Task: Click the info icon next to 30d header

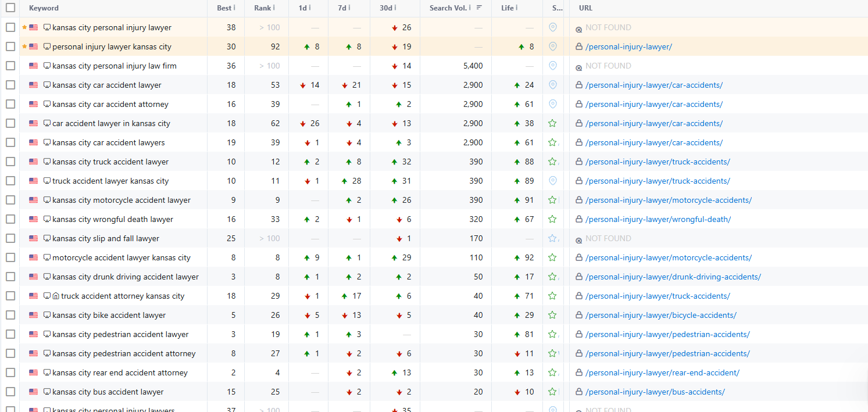Action: coord(395,8)
